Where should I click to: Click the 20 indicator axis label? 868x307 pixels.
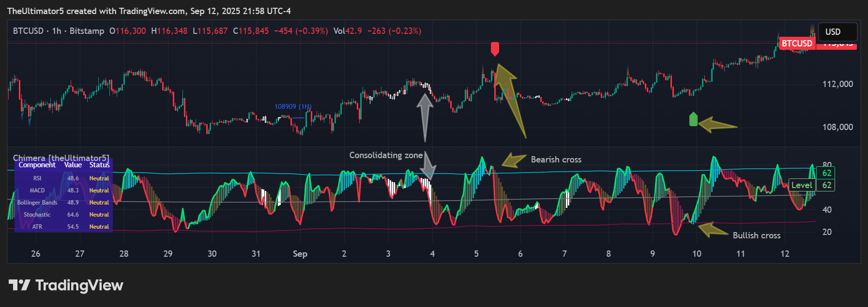pyautogui.click(x=827, y=232)
